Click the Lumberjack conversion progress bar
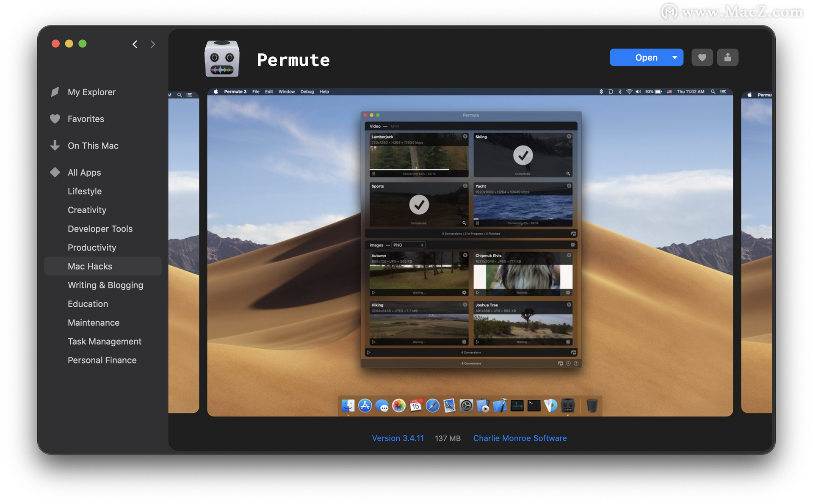The image size is (813, 504). (x=419, y=170)
